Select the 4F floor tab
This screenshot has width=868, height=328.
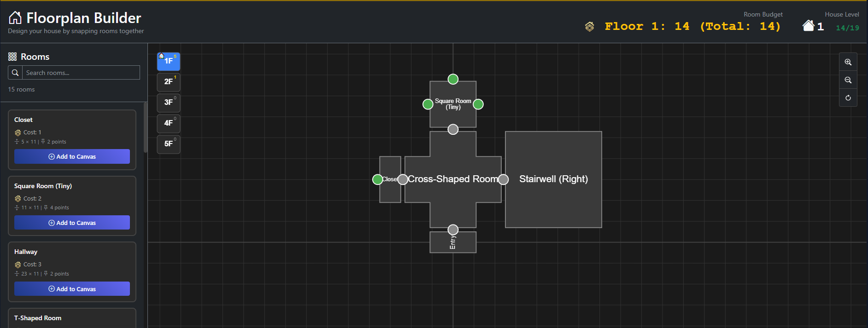pos(169,123)
